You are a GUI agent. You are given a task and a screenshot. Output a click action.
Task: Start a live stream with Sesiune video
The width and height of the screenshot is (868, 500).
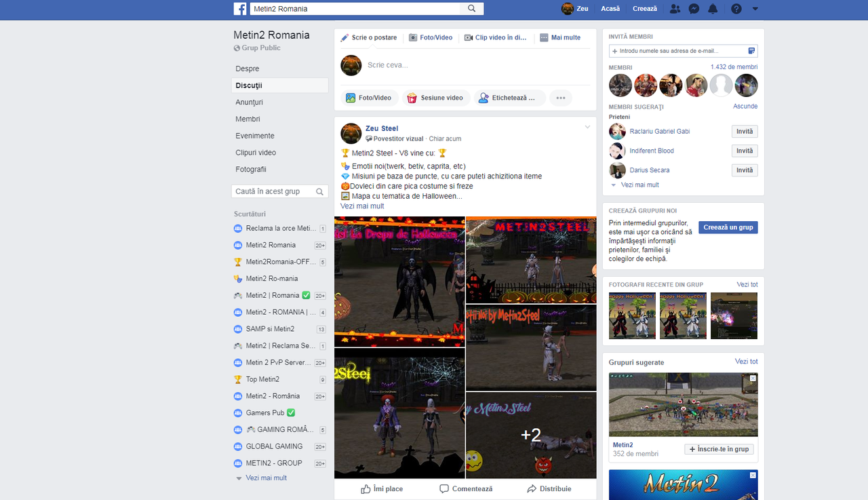[436, 98]
